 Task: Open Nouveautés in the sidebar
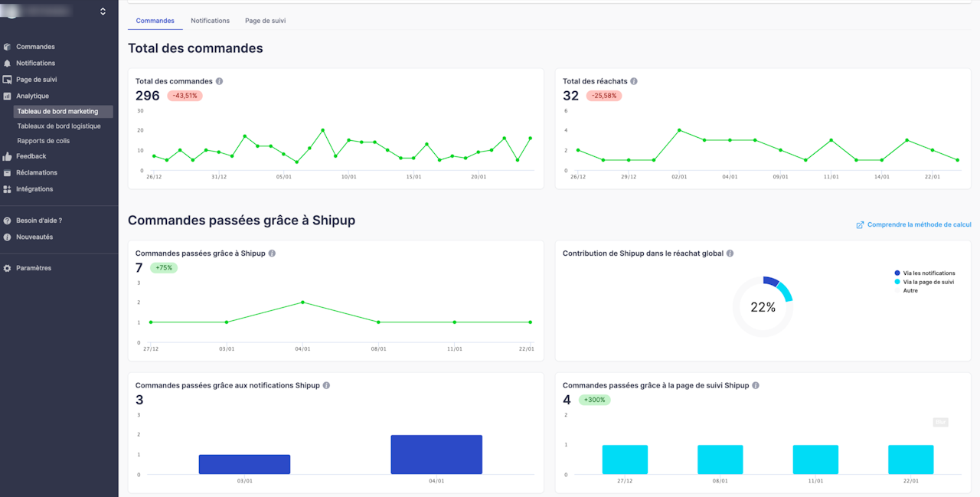[x=34, y=237]
